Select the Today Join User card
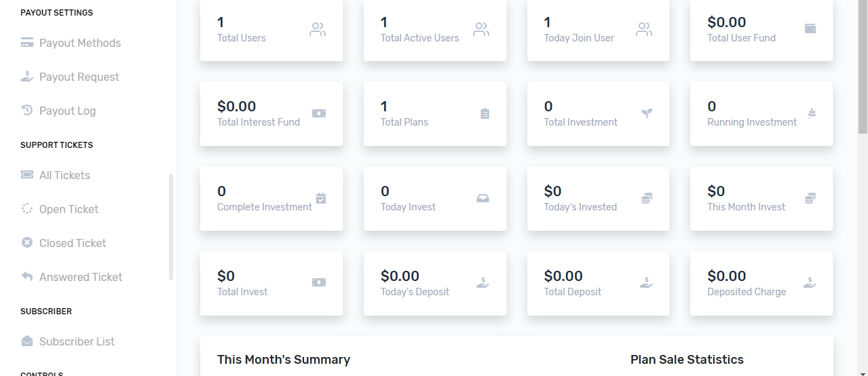 coord(598,29)
